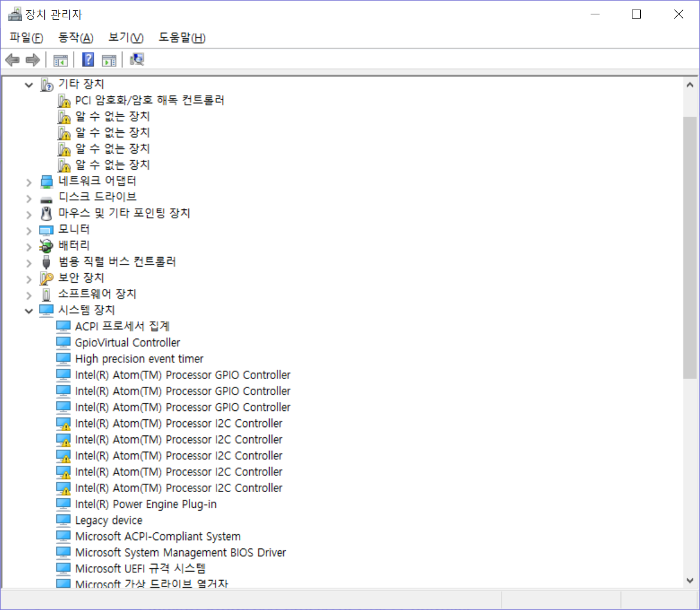Select PCI 암호화/암호 해독 컨트롤러 text
The width and height of the screenshot is (700, 610).
[149, 100]
